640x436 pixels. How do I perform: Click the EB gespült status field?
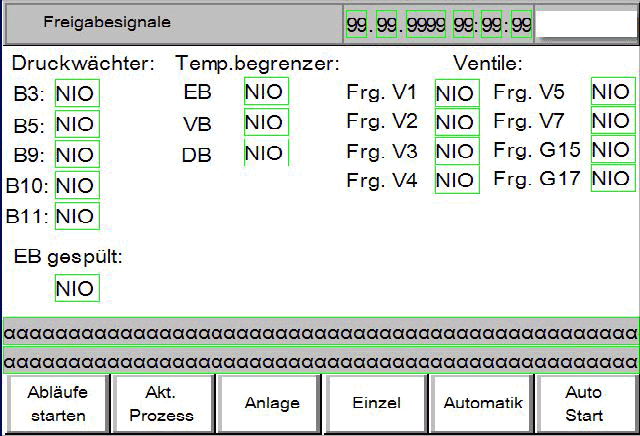click(x=76, y=288)
